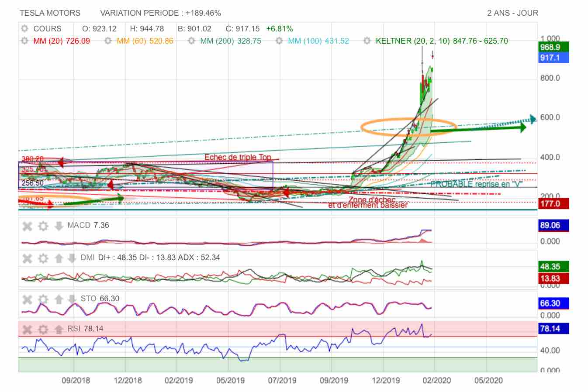The width and height of the screenshot is (588, 392).
Task: Click the O: 923.12 open value
Action: [x=100, y=29]
